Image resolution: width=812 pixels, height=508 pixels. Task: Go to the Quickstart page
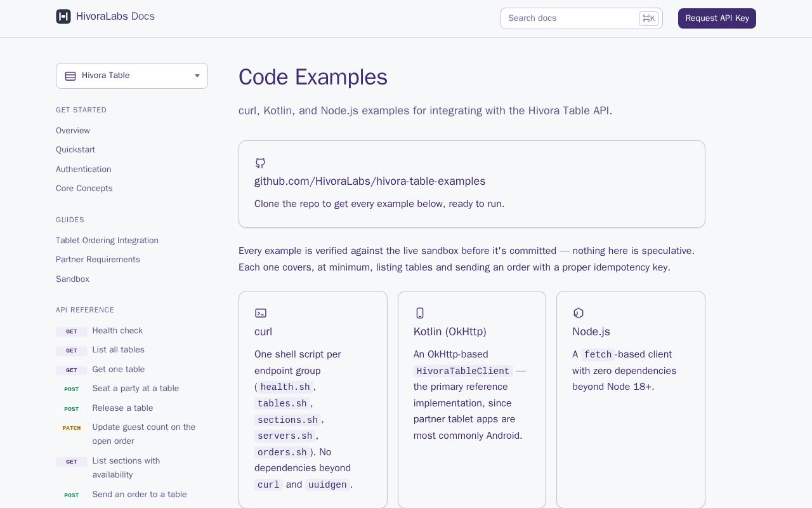coord(75,150)
